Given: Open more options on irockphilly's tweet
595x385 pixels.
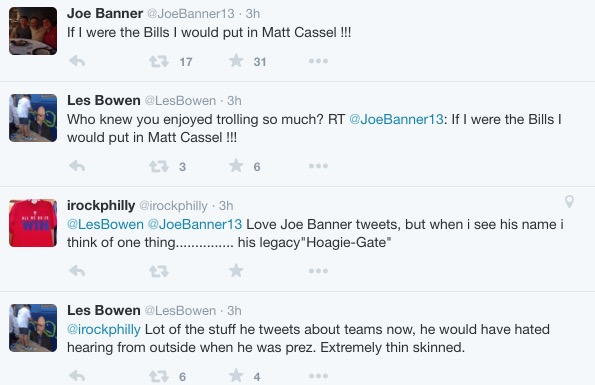Looking at the screenshot, I should 318,271.
